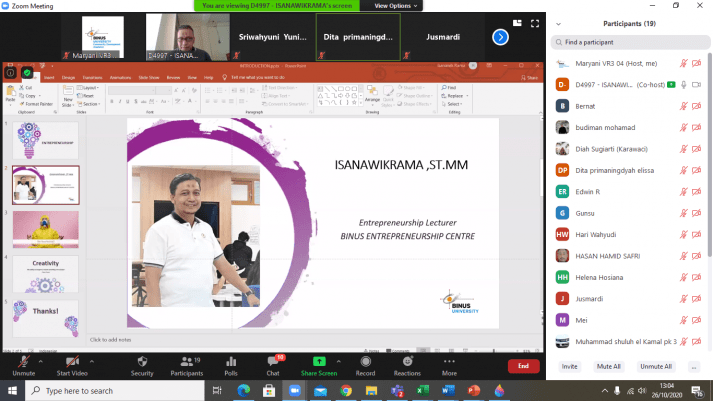Click the green encryption shield icon

[27, 73]
